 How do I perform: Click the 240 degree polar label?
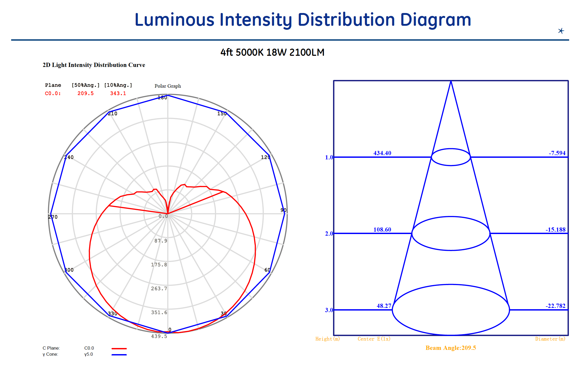pyautogui.click(x=69, y=157)
